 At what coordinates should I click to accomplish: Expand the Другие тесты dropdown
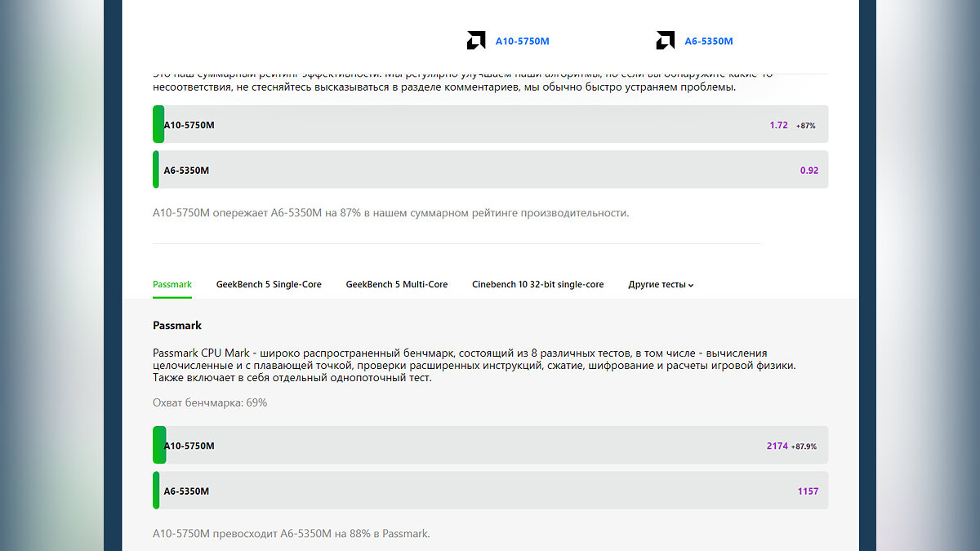click(661, 285)
